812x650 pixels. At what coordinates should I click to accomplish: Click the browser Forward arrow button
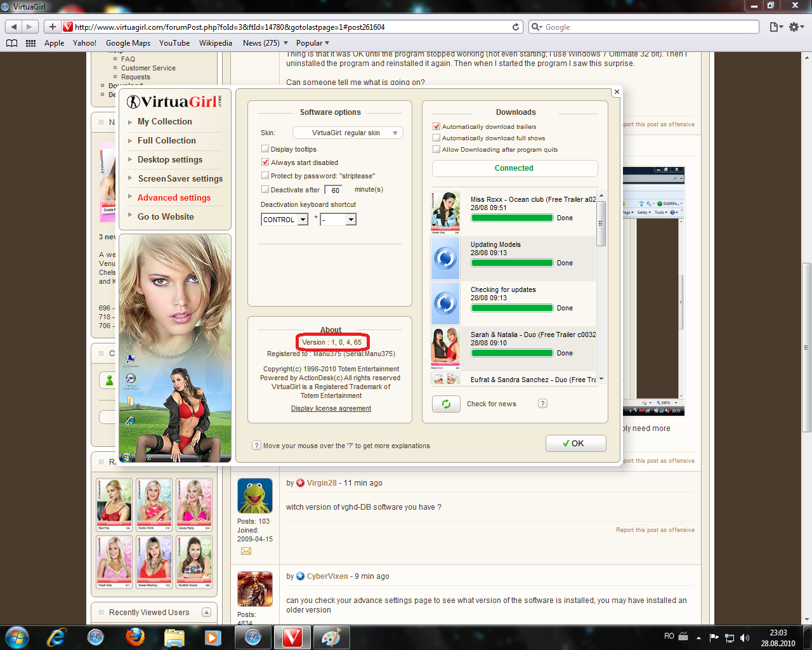pos(29,27)
